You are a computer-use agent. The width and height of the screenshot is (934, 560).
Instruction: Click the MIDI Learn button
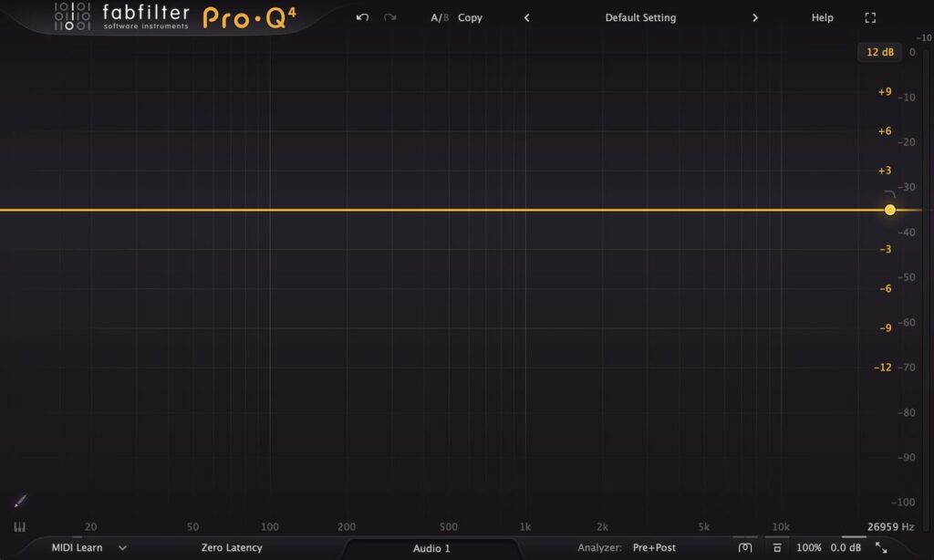[x=77, y=547]
